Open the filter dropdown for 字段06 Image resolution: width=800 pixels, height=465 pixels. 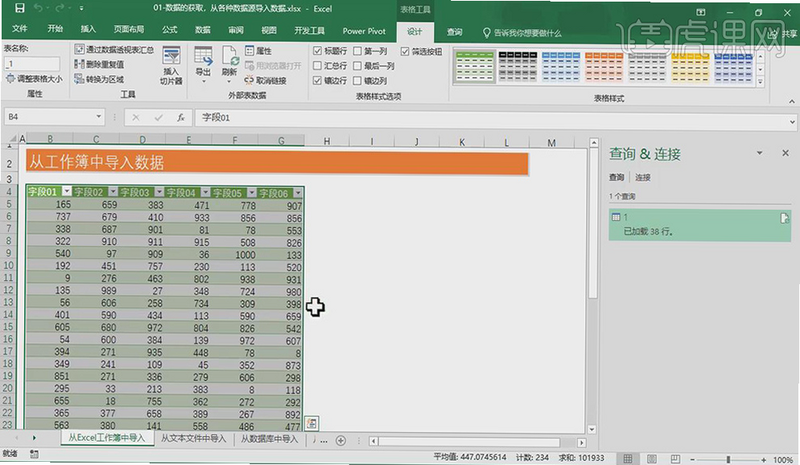[298, 193]
